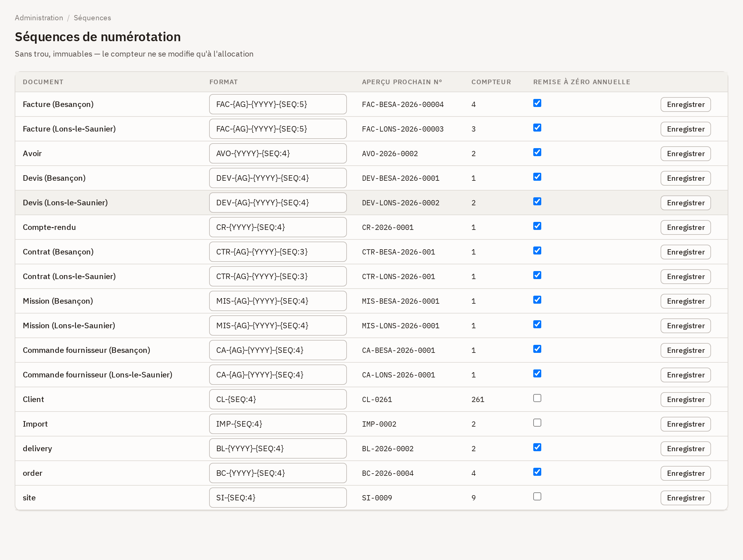
Task: Save the Mission (Lons-le-Saunier) sequence
Action: click(x=685, y=326)
